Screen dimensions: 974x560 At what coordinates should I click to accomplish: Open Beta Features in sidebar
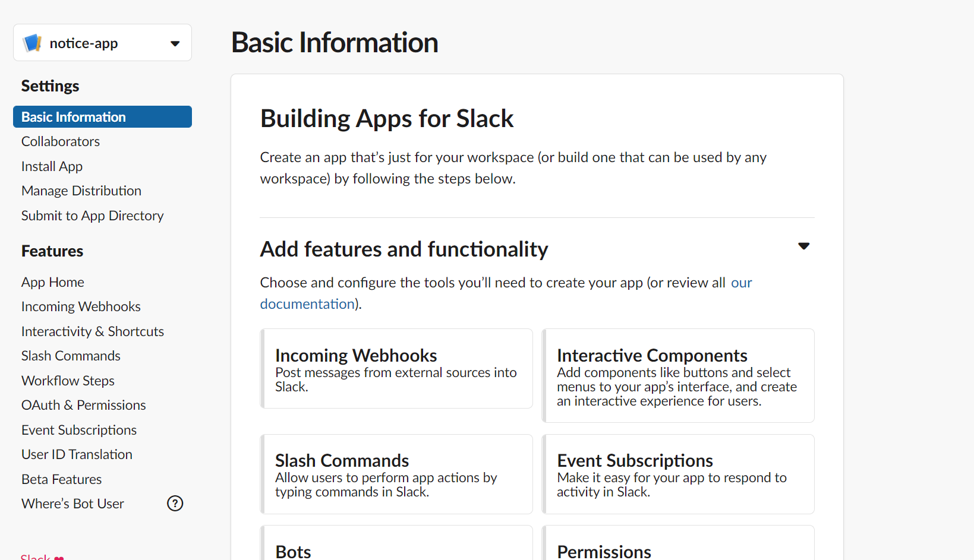point(61,479)
